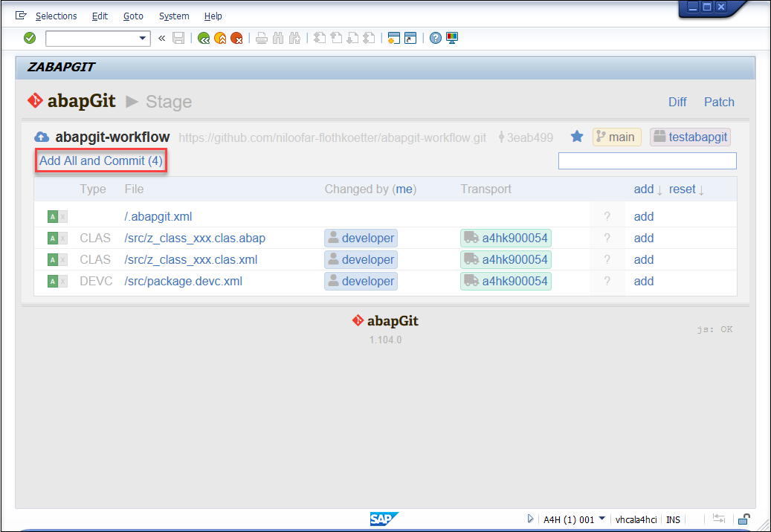771x532 pixels.
Task: Click transport a4hk900054 in z_class_xxx.clas.xml row
Action: [506, 260]
